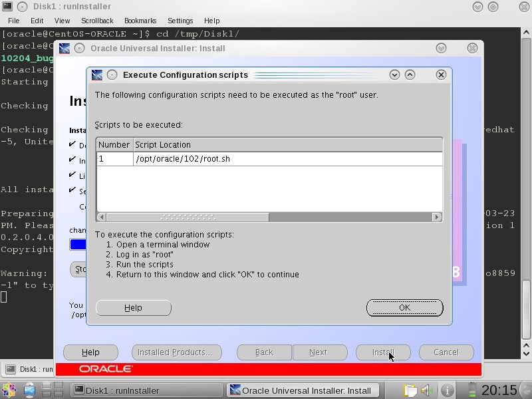Click Help button in Oracle installer window

pyautogui.click(x=90, y=352)
